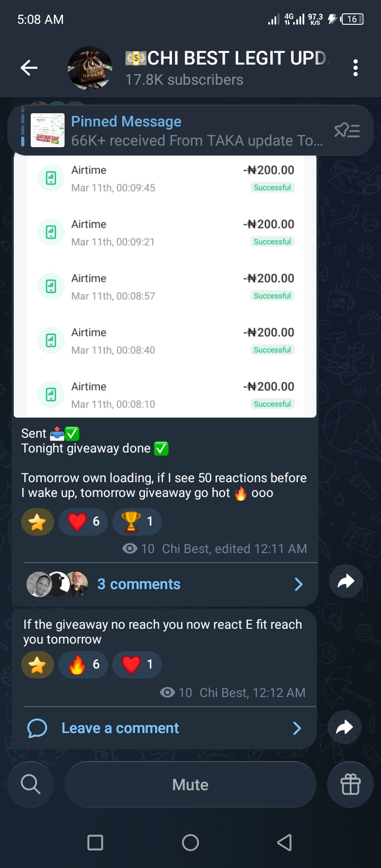Tap the back arrow in header
This screenshot has height=868, width=381.
(29, 68)
